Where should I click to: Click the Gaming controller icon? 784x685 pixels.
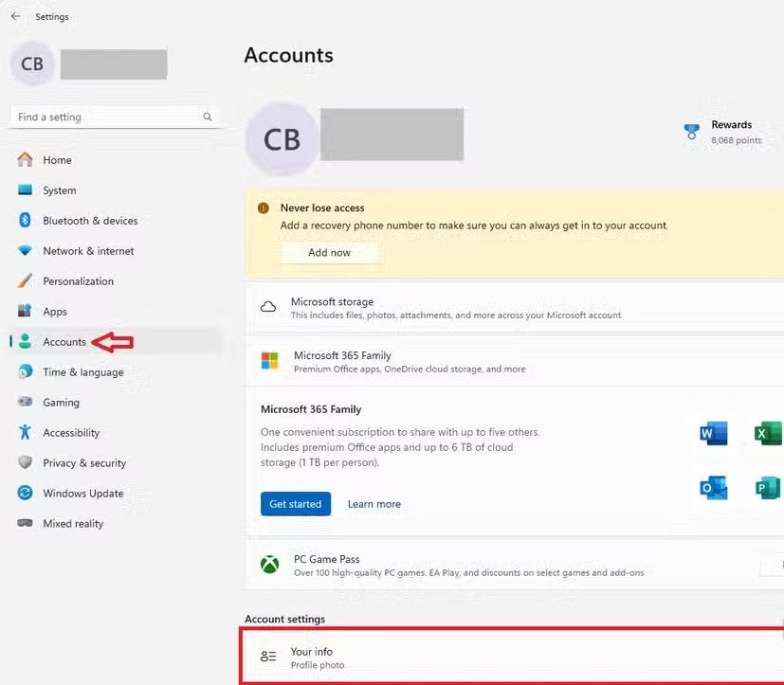(x=25, y=402)
